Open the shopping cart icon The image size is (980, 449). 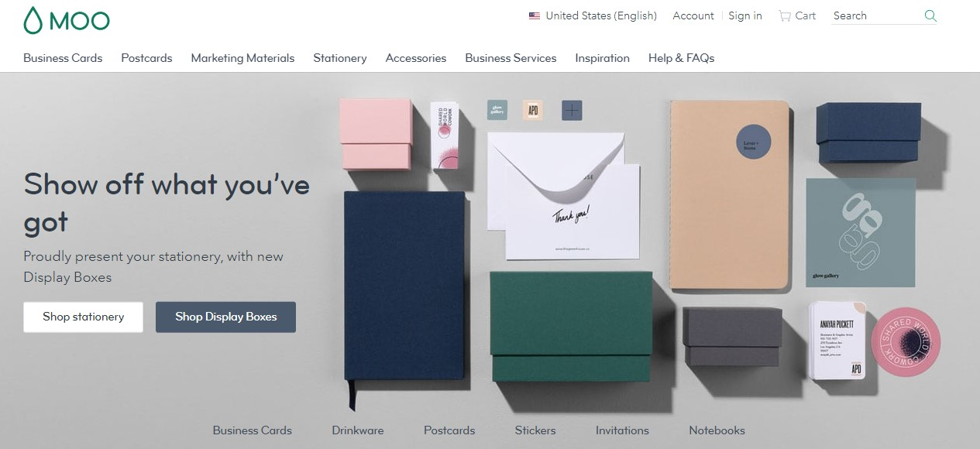click(785, 15)
